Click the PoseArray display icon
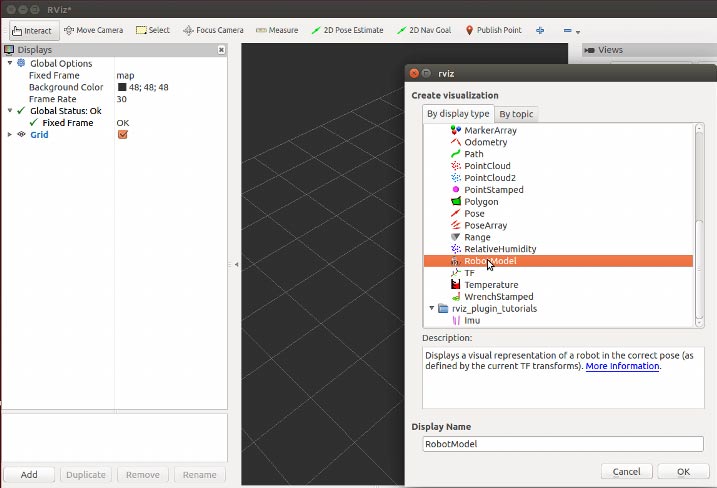Screen dimensions: 717x488 (455, 225)
